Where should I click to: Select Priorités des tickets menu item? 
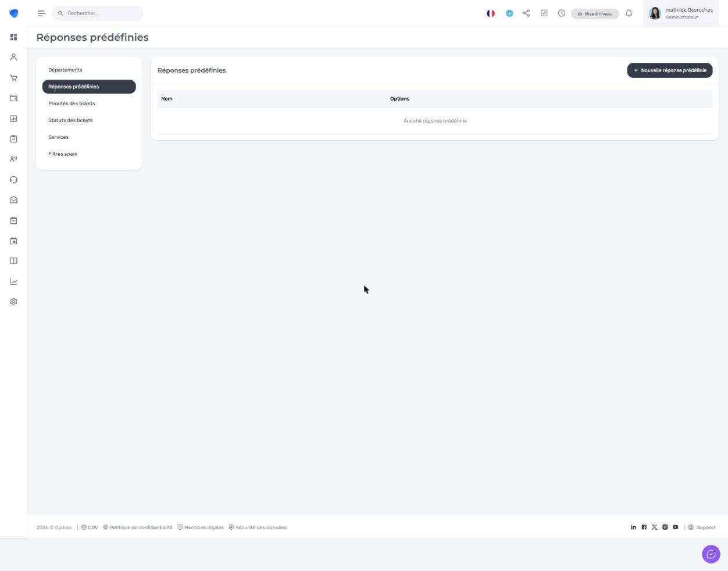click(89, 104)
